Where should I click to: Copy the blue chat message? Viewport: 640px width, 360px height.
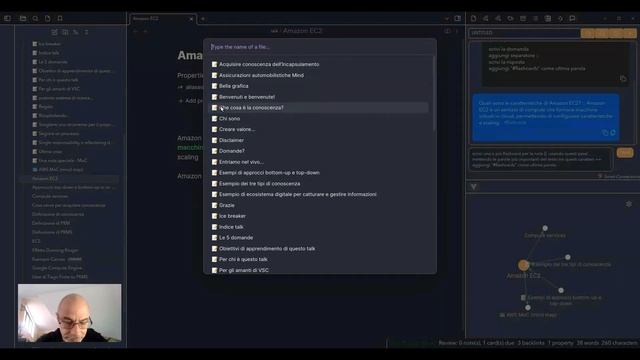605,133
